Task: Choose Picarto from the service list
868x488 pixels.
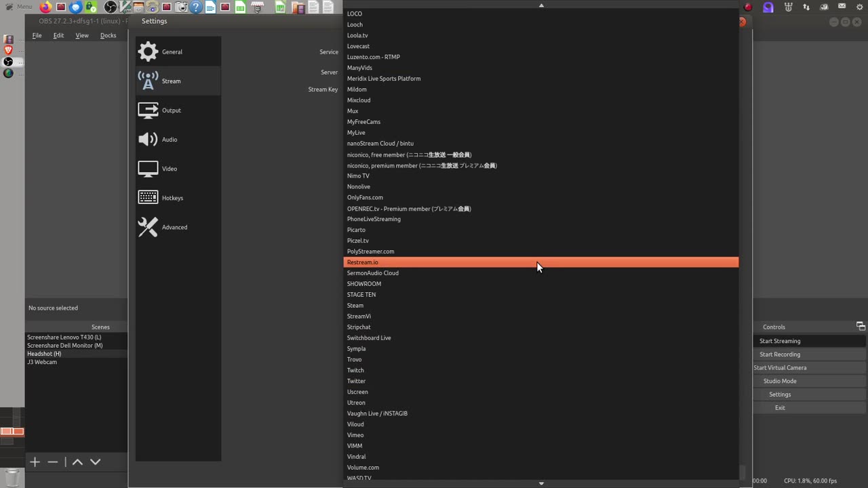Action: [x=541, y=230]
